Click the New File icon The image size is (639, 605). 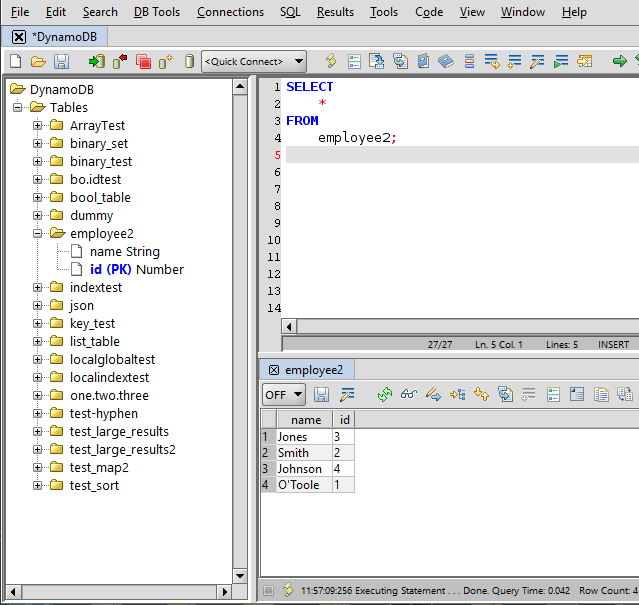[15, 62]
